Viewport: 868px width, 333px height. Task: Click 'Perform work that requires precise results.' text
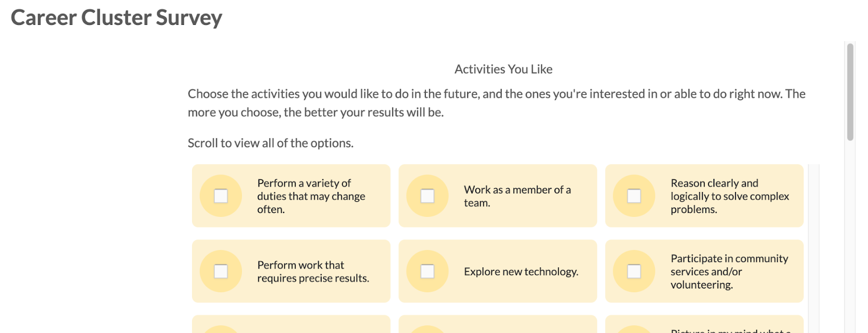pyautogui.click(x=312, y=272)
